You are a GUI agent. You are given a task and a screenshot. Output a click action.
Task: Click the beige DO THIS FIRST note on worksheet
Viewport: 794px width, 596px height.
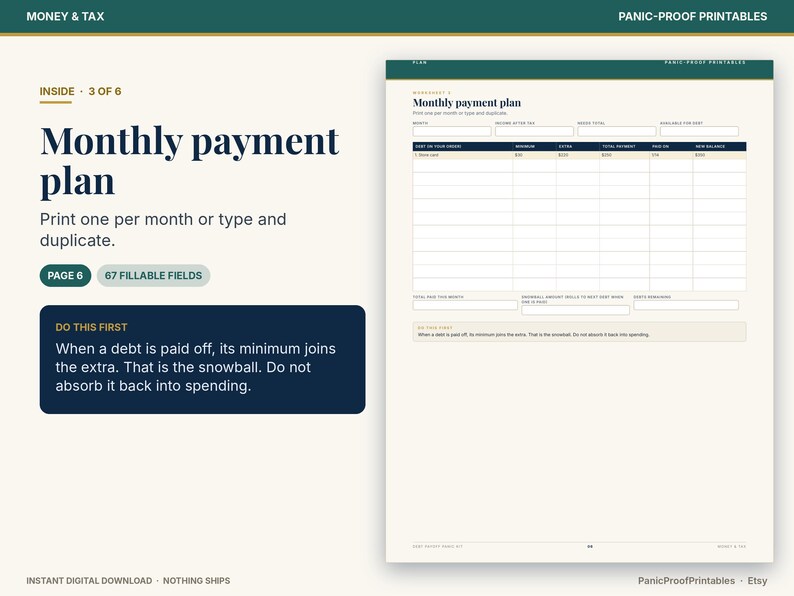579,332
